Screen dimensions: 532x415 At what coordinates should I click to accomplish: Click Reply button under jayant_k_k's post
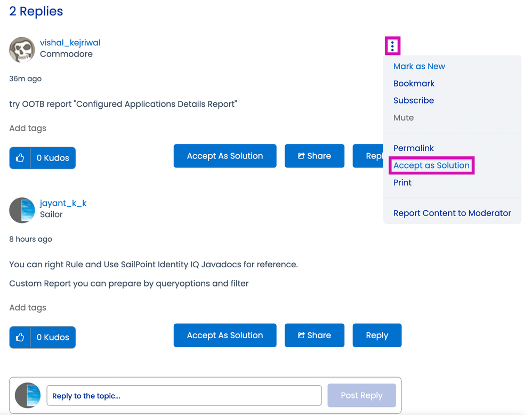pyautogui.click(x=376, y=335)
